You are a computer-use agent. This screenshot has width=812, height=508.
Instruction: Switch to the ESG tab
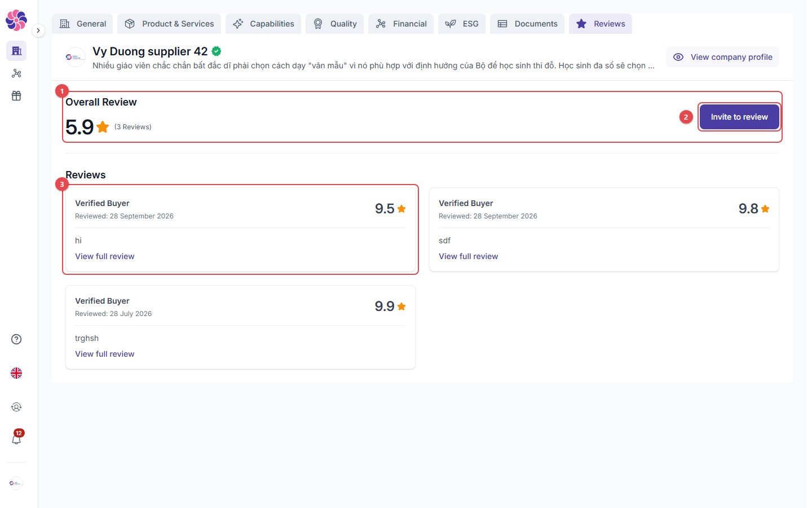(x=462, y=24)
